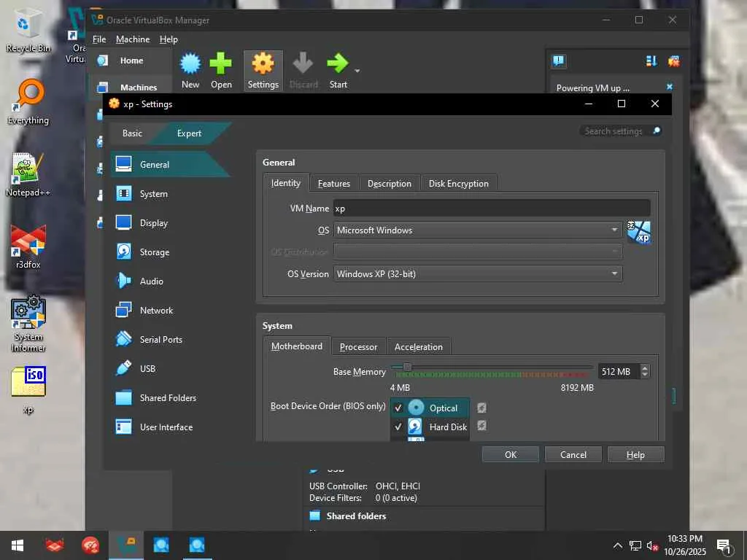Show hidden system tray icons chevron
The width and height of the screenshot is (747, 560).
[x=617, y=545]
